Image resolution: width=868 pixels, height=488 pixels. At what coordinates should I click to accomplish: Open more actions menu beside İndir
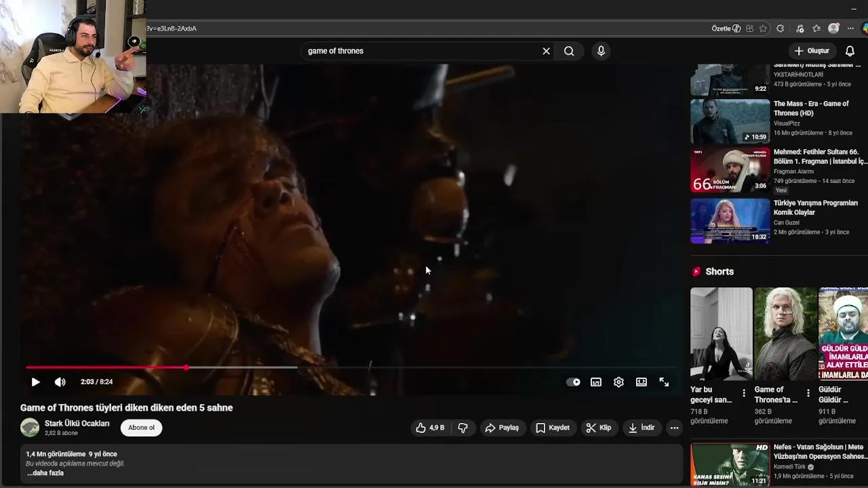(x=674, y=428)
